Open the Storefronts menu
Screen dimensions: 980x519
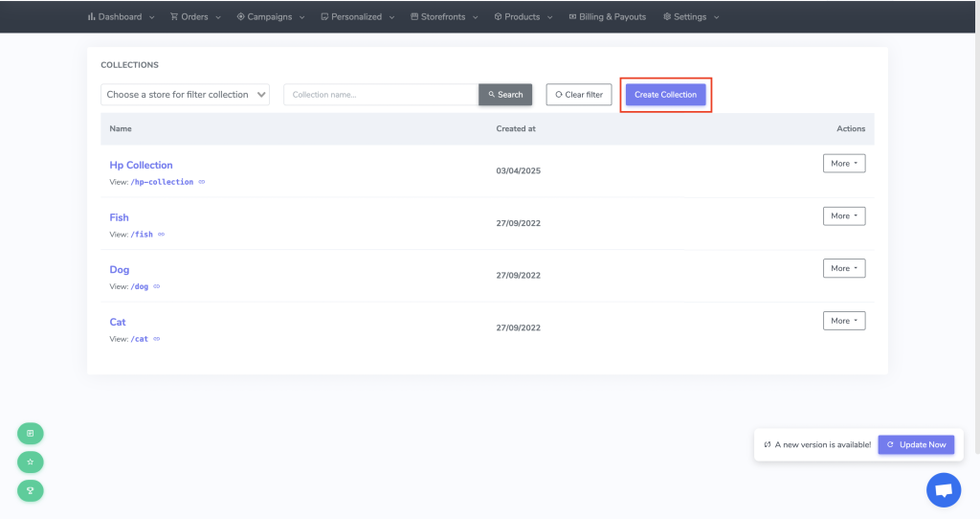point(445,16)
